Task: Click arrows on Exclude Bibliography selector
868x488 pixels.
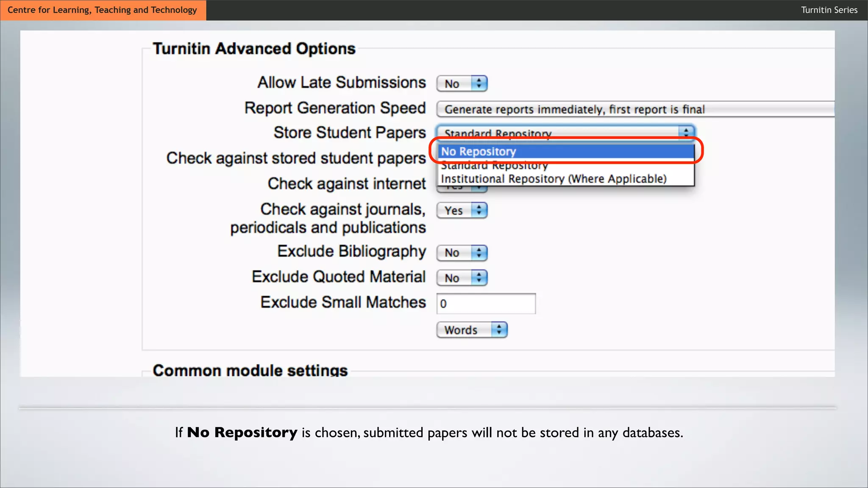Action: click(x=479, y=253)
